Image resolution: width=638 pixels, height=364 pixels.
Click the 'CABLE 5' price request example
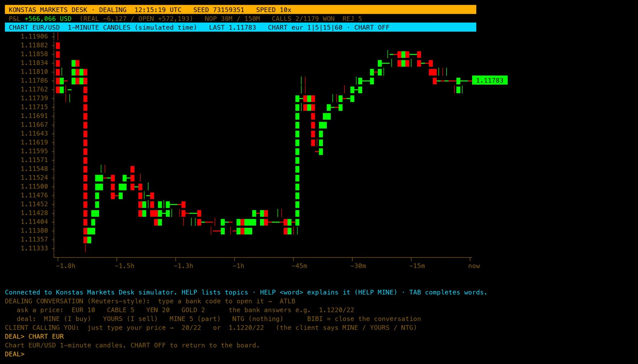pos(121,310)
